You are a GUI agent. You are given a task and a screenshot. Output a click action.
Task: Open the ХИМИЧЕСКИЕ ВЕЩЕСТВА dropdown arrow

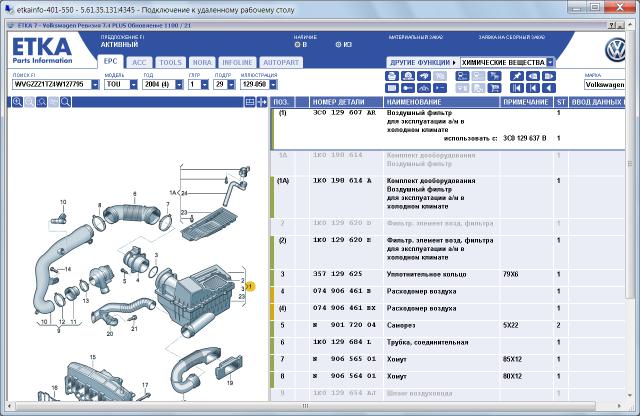(551, 62)
